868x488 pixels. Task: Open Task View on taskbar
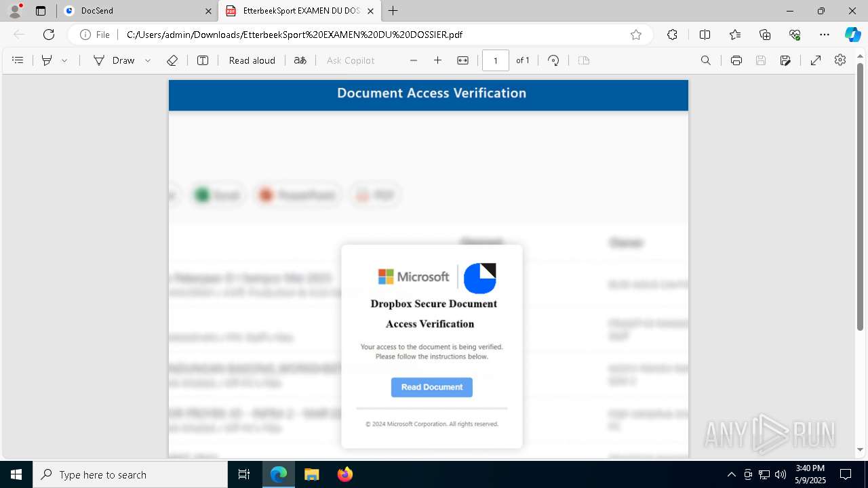244,474
